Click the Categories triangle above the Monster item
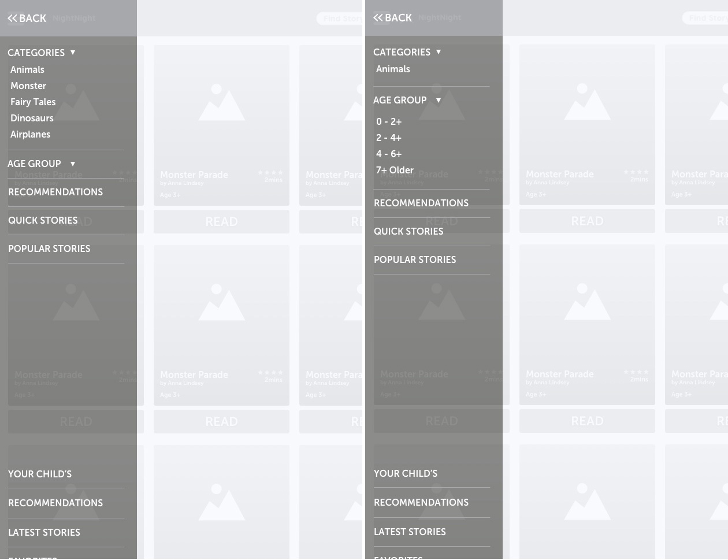The width and height of the screenshot is (728, 560). 73,53
